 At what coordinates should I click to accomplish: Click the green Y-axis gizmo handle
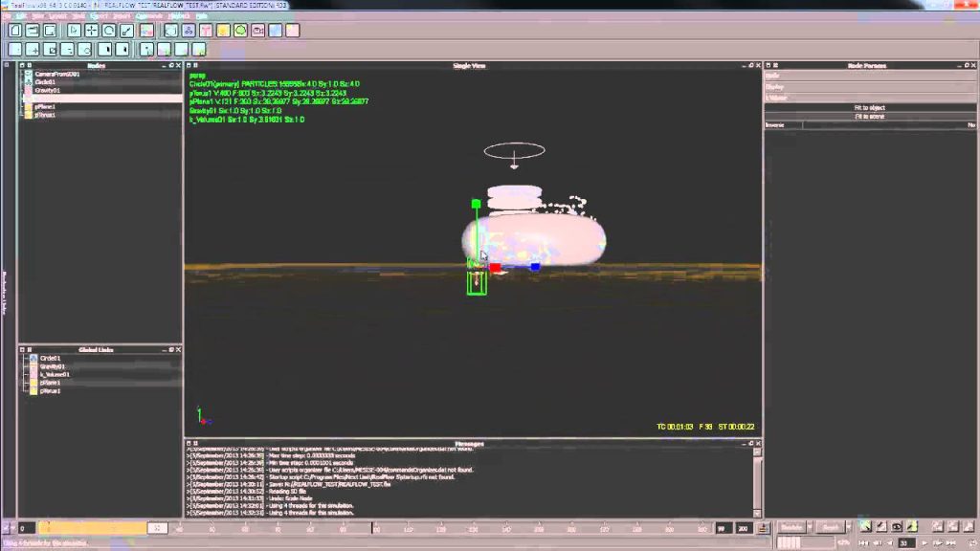point(476,204)
